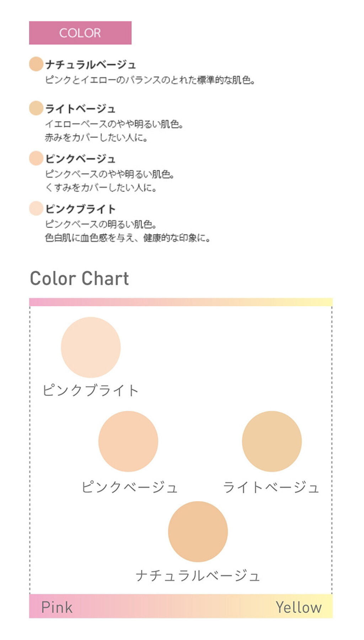The height and width of the screenshot is (640, 364).
Task: Click the bold ナチュラルベージュ heading in list
Action: click(x=90, y=64)
